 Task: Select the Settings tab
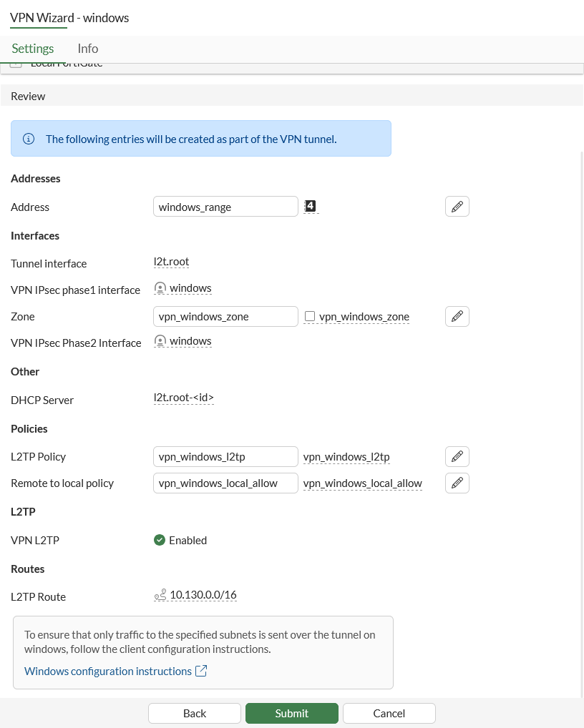[x=33, y=49]
